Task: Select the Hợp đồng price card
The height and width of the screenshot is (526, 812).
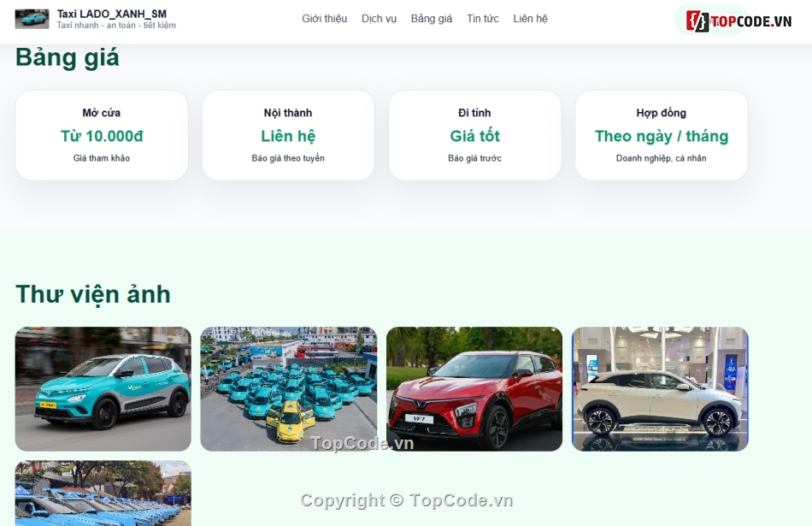Action: point(662,135)
